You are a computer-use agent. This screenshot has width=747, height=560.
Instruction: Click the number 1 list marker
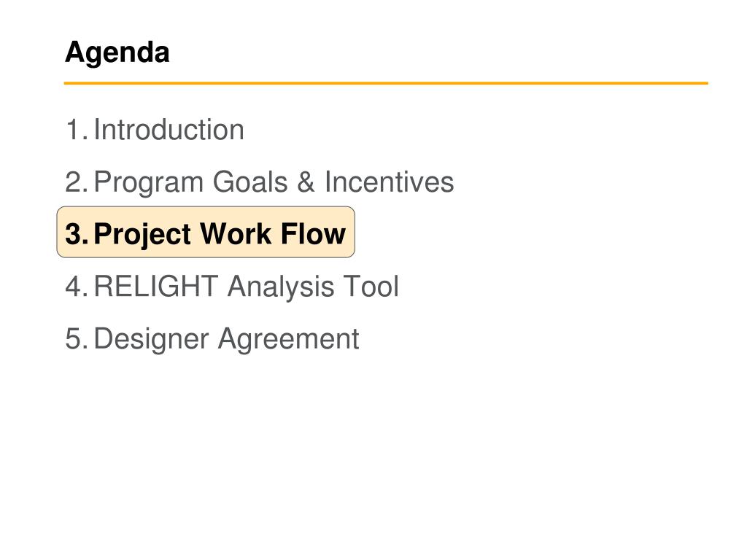click(x=77, y=130)
